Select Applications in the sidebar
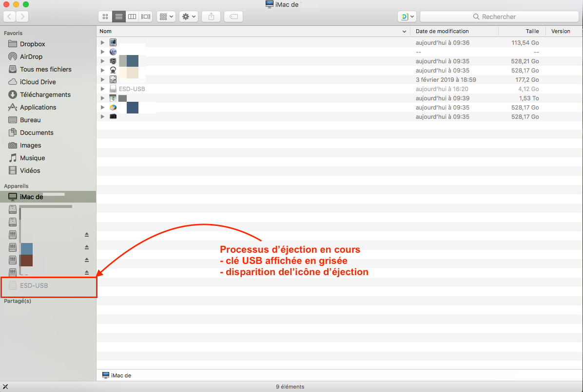The image size is (583, 392). pyautogui.click(x=38, y=107)
